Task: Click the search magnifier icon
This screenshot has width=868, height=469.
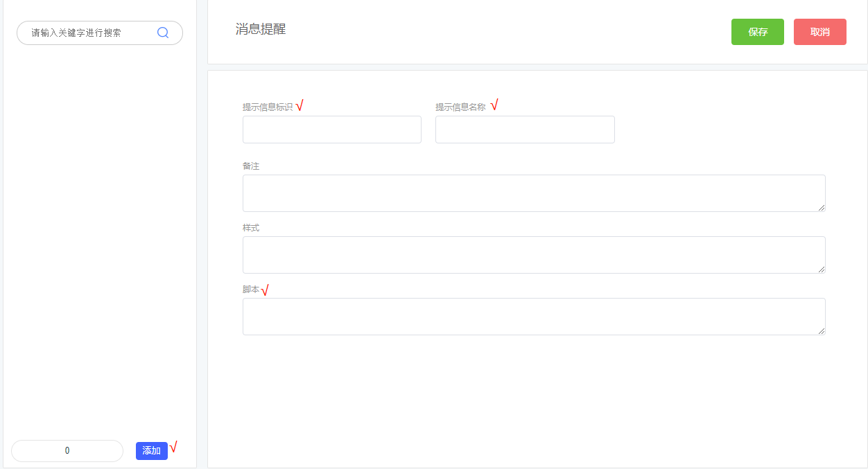Action: pos(163,33)
